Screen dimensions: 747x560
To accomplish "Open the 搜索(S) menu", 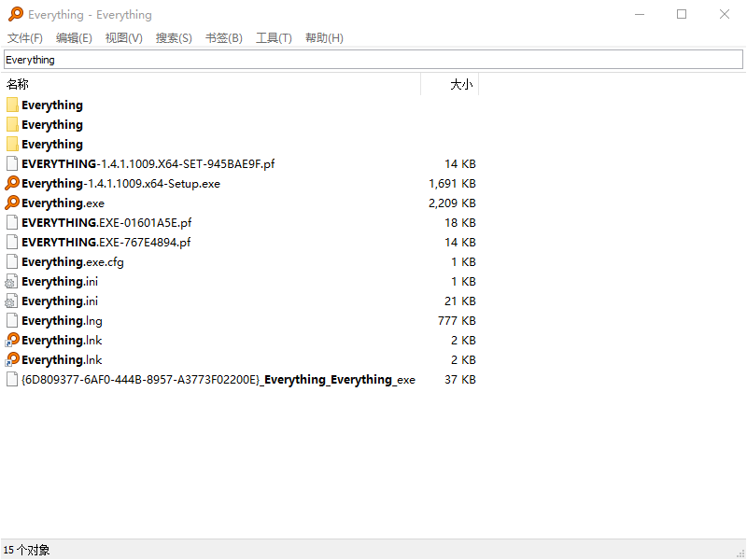I will tap(174, 38).
